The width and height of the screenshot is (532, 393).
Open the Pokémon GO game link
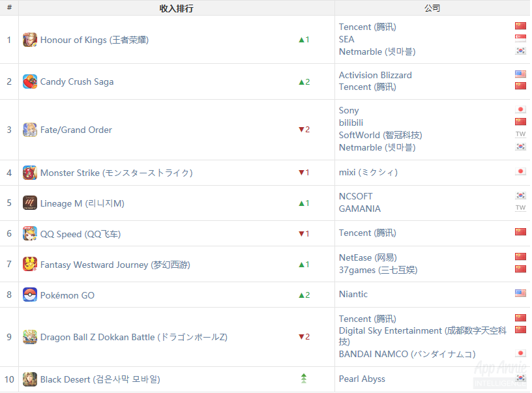pyautogui.click(x=67, y=295)
